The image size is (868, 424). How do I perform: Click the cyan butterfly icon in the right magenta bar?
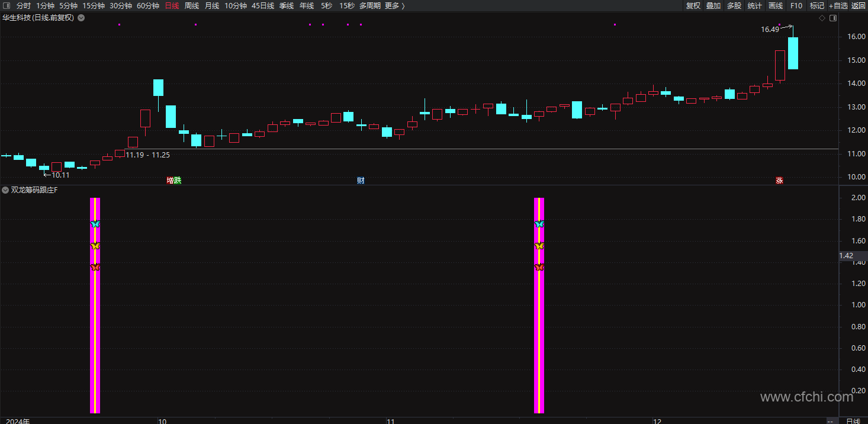pyautogui.click(x=539, y=224)
